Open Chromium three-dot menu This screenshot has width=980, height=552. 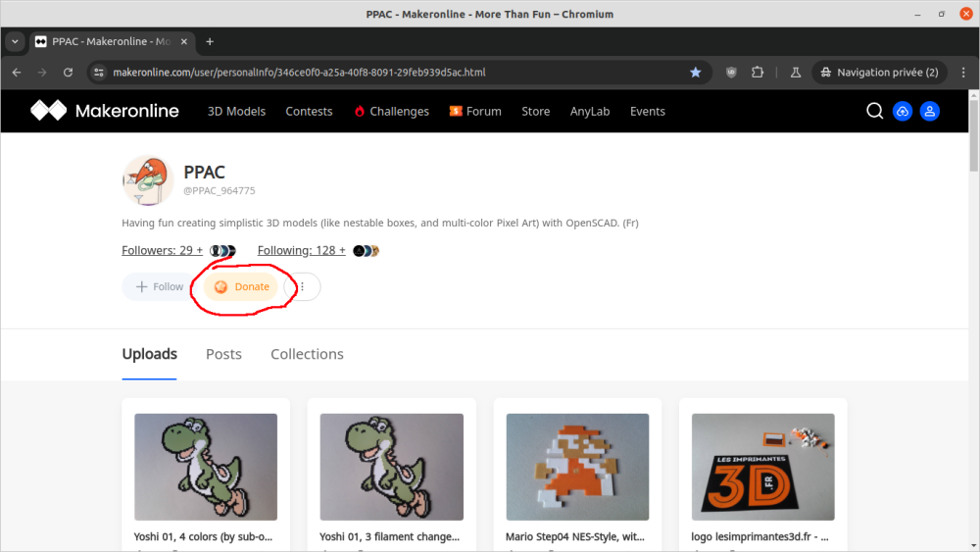pos(963,73)
